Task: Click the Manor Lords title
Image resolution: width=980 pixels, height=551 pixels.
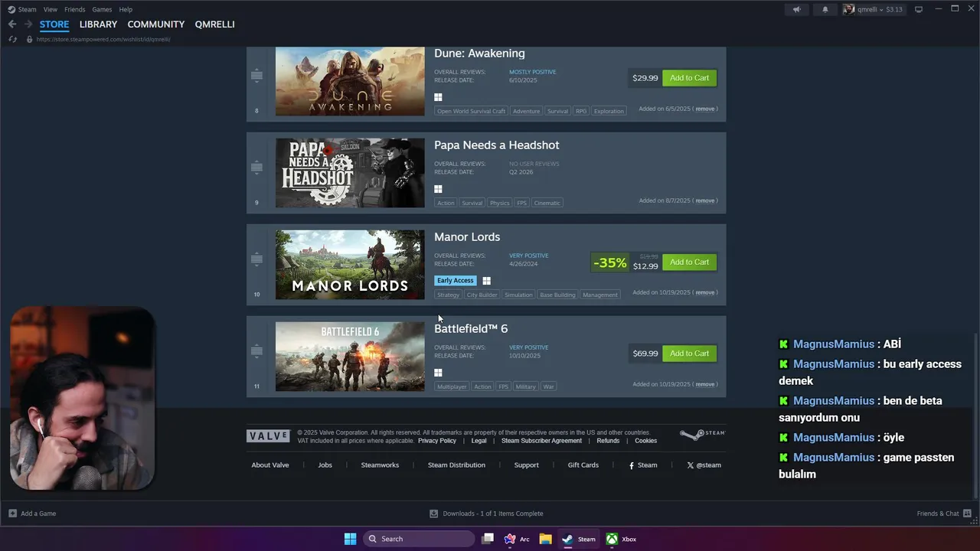Action: point(467,237)
